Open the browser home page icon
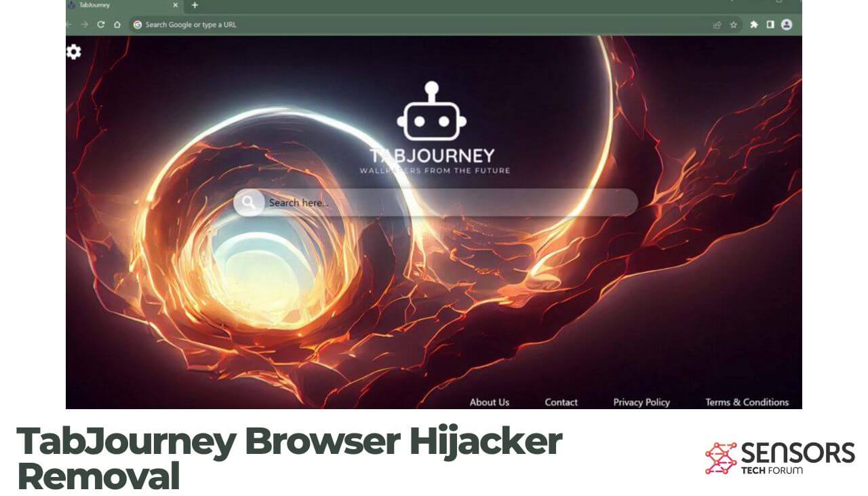This screenshot has width=868, height=496. pos(116,24)
